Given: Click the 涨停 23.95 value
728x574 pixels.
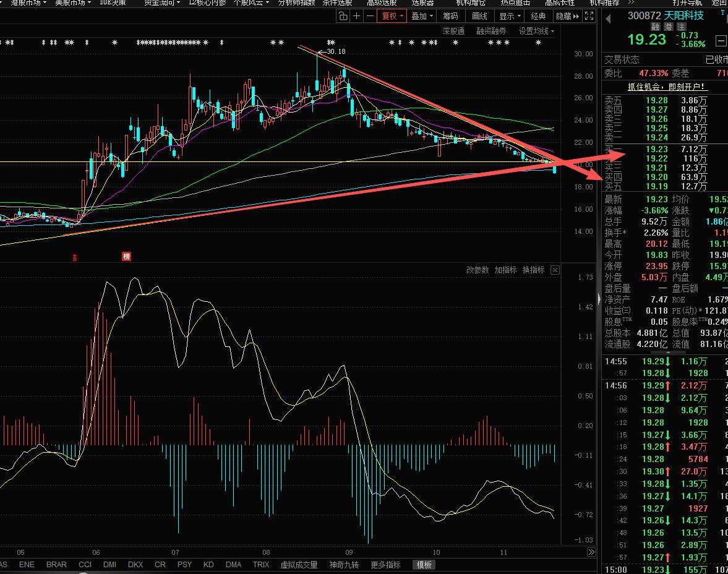Looking at the screenshot, I should point(656,266).
